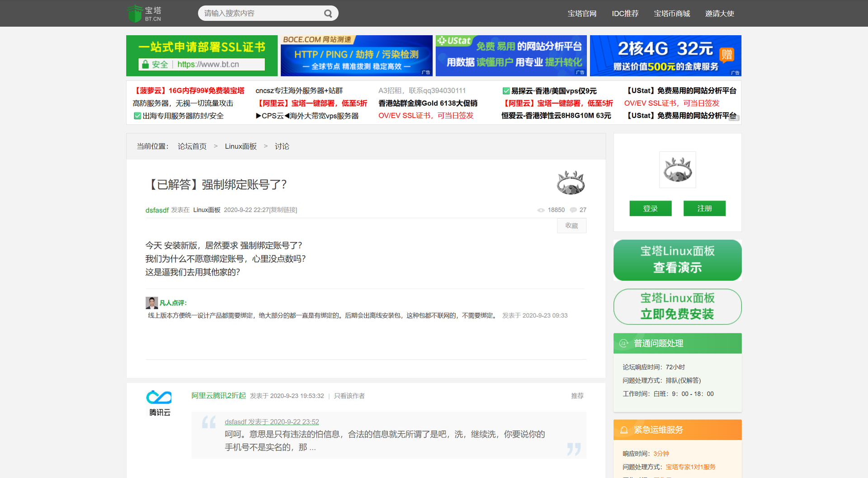
Task: Click the search magnifier icon
Action: tap(328, 14)
